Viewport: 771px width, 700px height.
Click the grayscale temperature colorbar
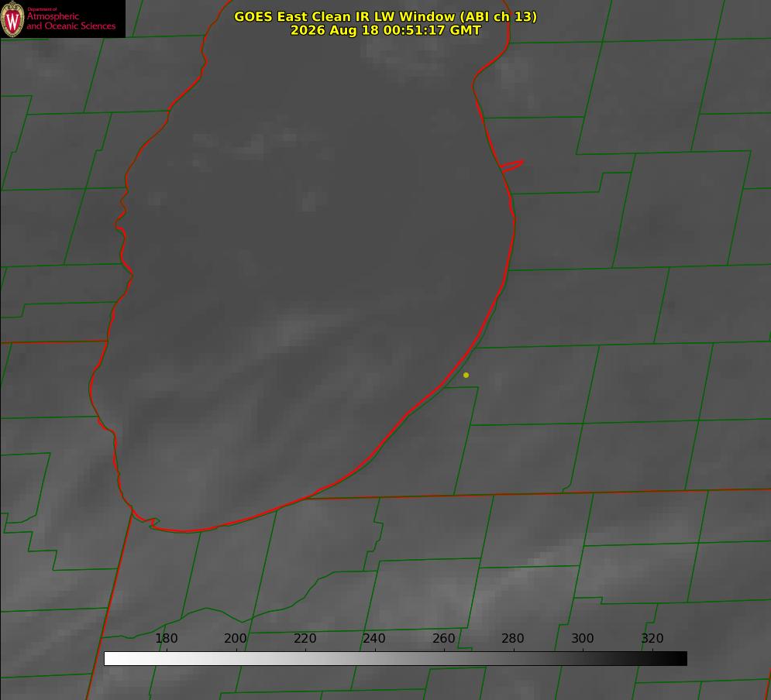395,658
